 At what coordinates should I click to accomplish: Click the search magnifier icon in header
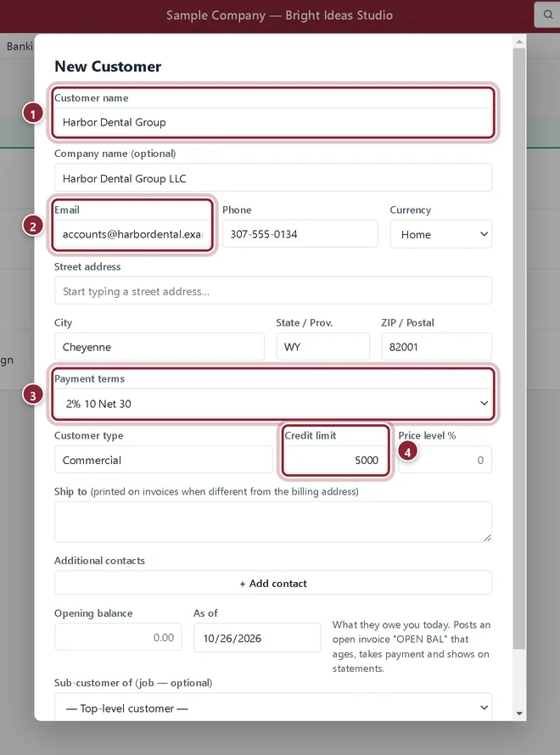point(548,14)
